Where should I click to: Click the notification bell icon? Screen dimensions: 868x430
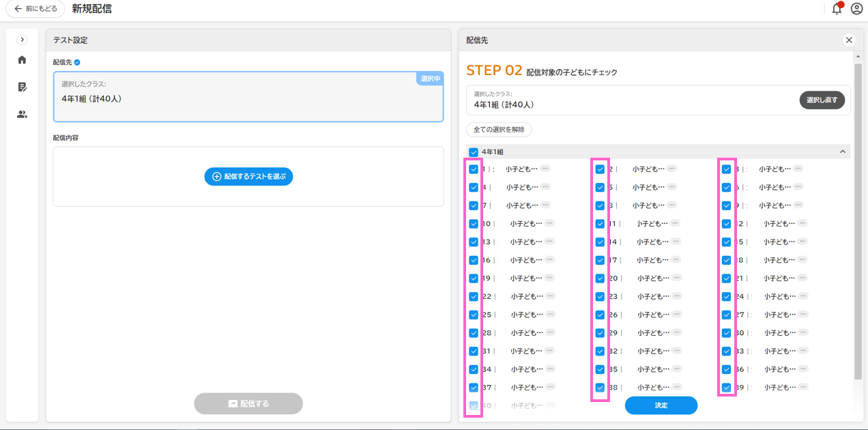tap(837, 9)
